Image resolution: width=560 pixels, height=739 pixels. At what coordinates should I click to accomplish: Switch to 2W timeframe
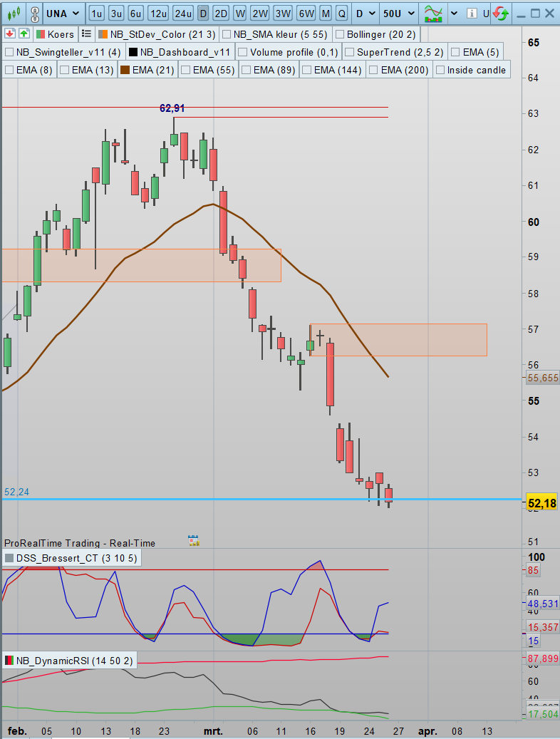click(x=260, y=14)
